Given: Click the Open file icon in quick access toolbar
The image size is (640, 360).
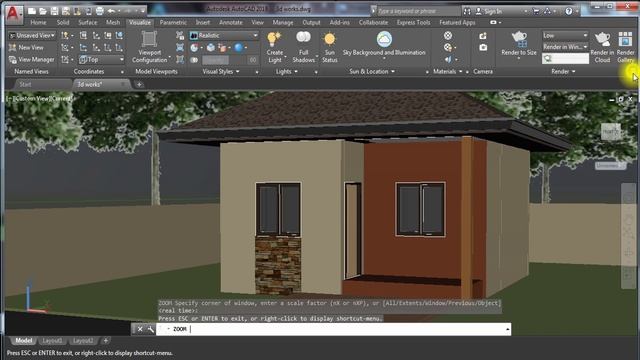Looking at the screenshot, I should pos(43,11).
